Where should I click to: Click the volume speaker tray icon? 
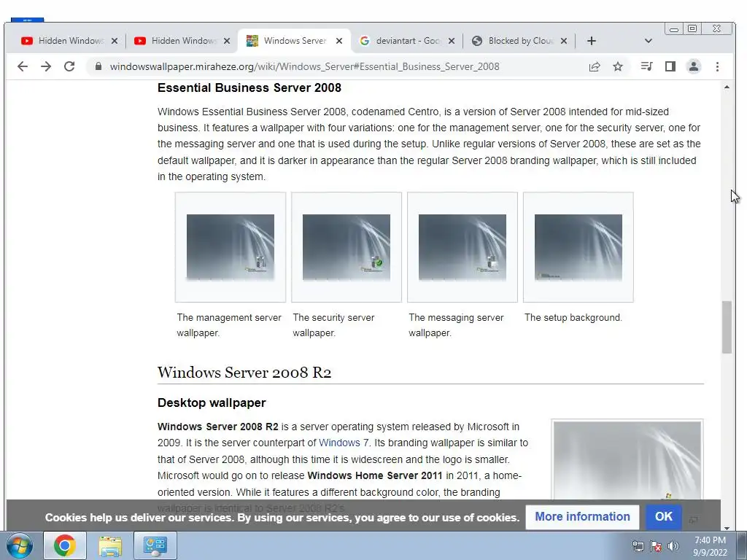click(x=673, y=546)
